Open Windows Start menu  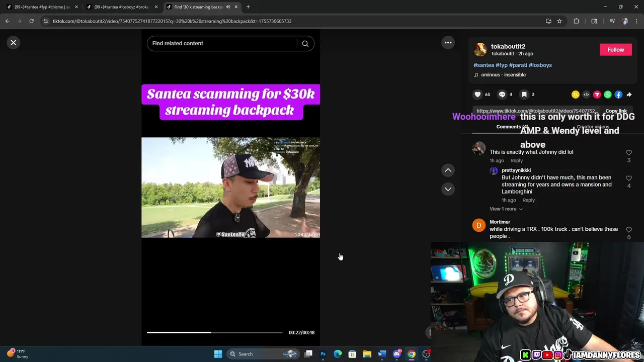218,354
